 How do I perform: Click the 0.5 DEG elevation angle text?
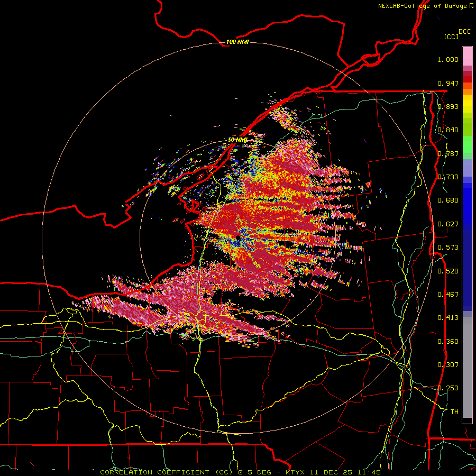tap(254, 472)
